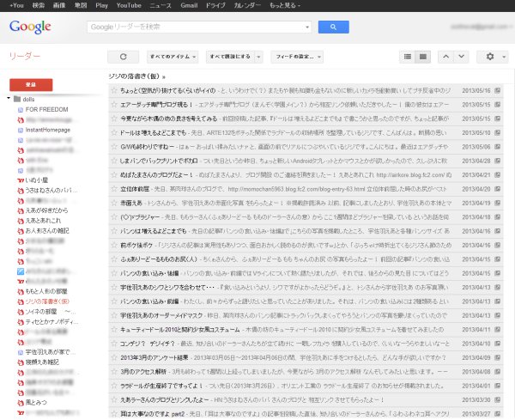Star the GWも終わりですねー entry
The width and height of the screenshot is (515, 420).
click(114, 147)
